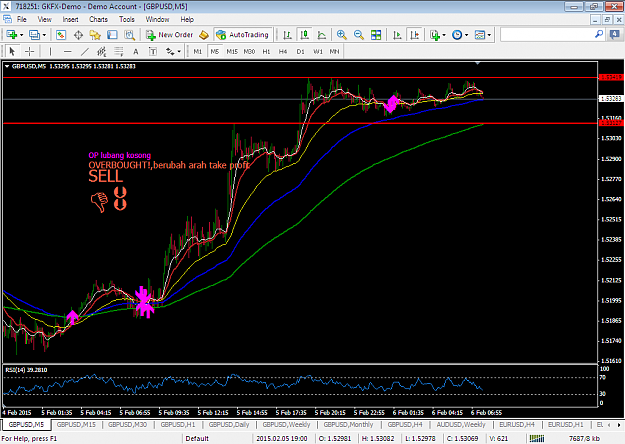Switch to the GBPUSD,Daily chart tab
The height and width of the screenshot is (444, 625).
(x=229, y=425)
